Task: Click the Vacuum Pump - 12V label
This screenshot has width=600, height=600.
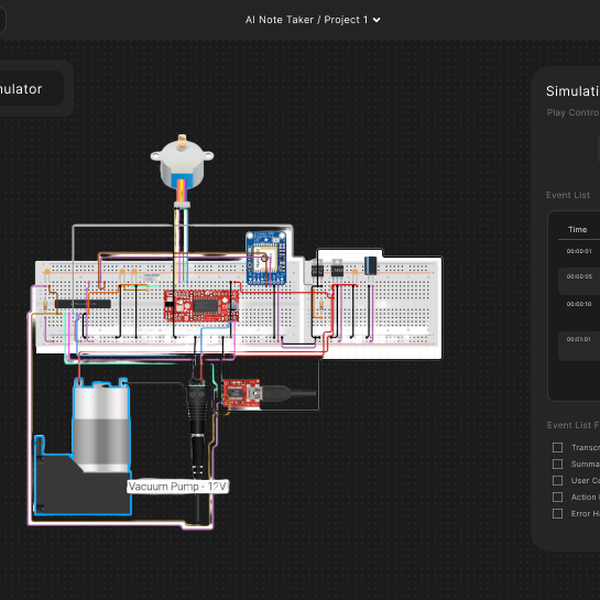Action: 178,486
